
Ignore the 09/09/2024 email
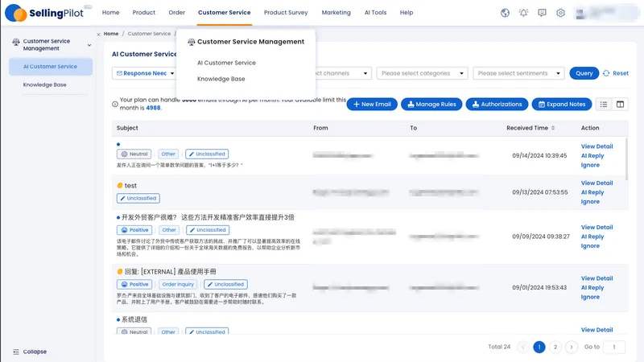[x=590, y=246]
